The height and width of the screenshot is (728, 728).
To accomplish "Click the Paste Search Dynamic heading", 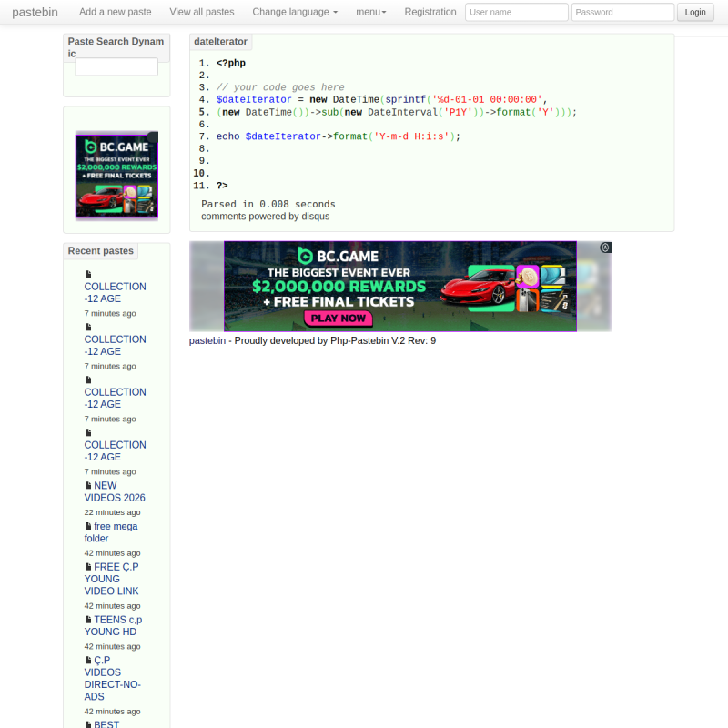I will coord(116,47).
